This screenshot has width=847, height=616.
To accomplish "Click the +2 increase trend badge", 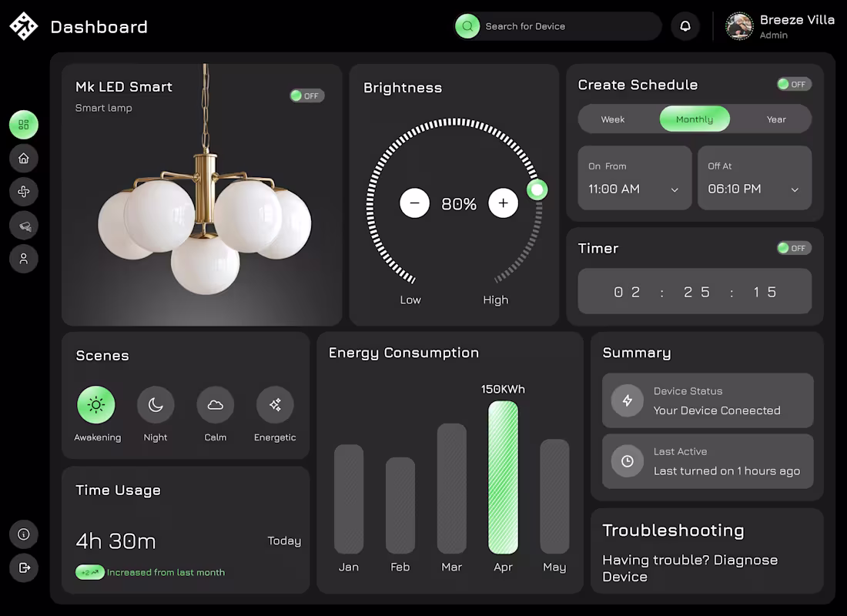I will pyautogui.click(x=89, y=572).
